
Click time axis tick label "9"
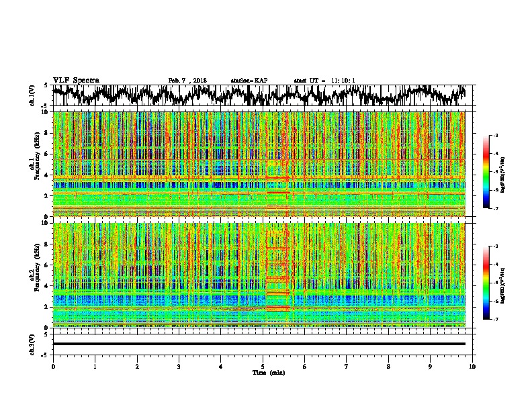tap(430, 367)
